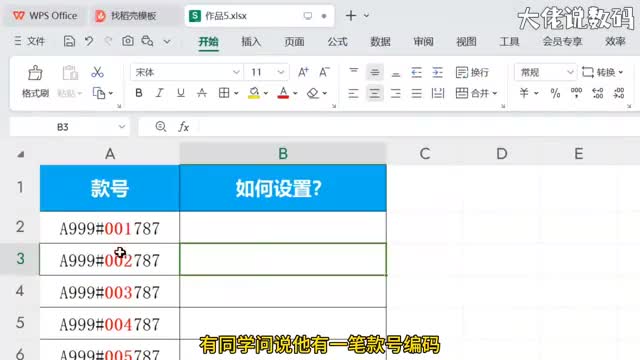The image size is (640, 360).
Task: Click the zoom magnifier icon in formula bar
Action: pyautogui.click(x=161, y=127)
